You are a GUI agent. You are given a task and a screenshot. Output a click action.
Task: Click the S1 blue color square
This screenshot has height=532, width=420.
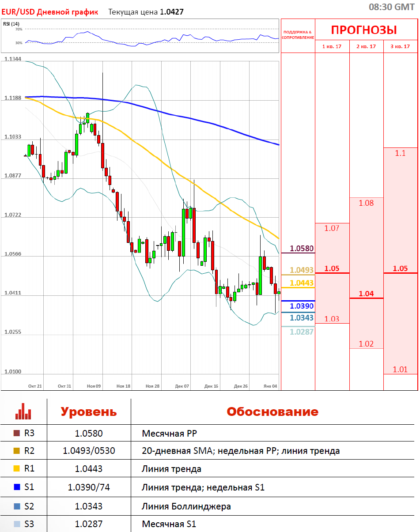pyautogui.click(x=17, y=487)
